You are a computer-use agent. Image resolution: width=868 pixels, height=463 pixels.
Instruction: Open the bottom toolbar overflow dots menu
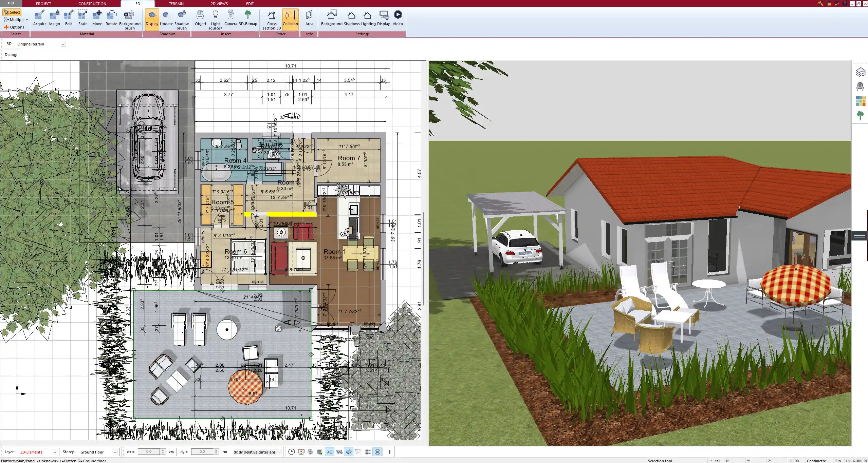390,452
